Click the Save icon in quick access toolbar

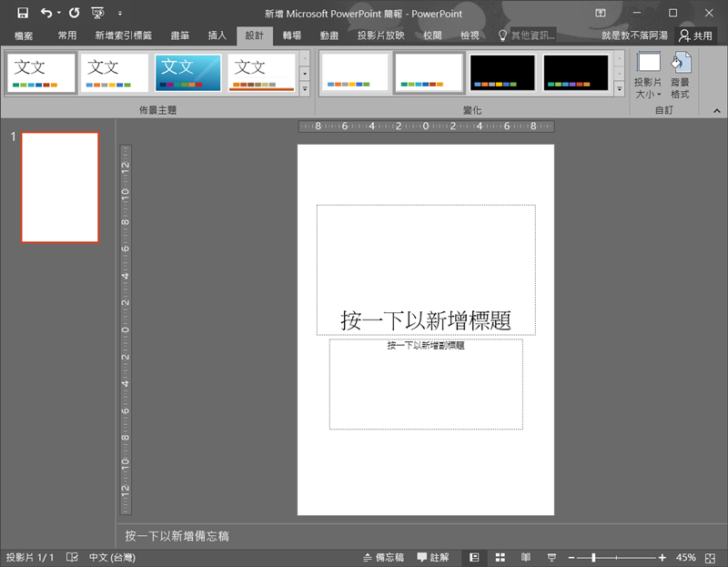23,14
